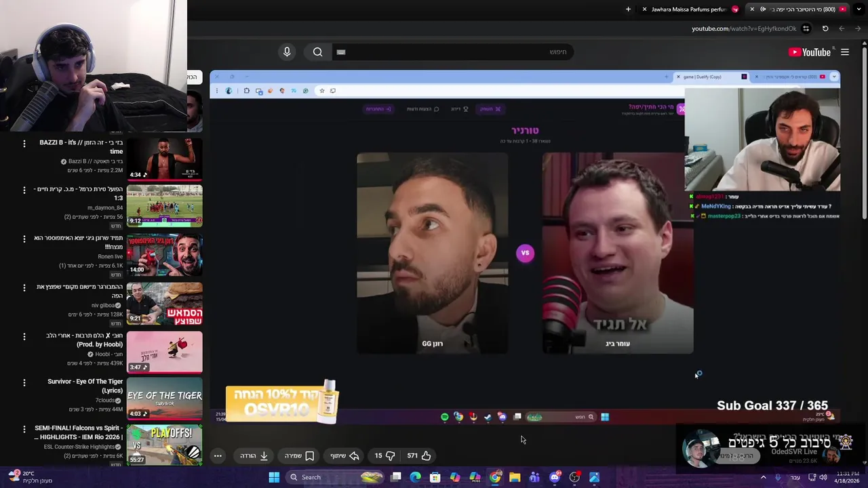This screenshot has height=488, width=868.
Task: Click the הורדה download button
Action: pyautogui.click(x=254, y=455)
